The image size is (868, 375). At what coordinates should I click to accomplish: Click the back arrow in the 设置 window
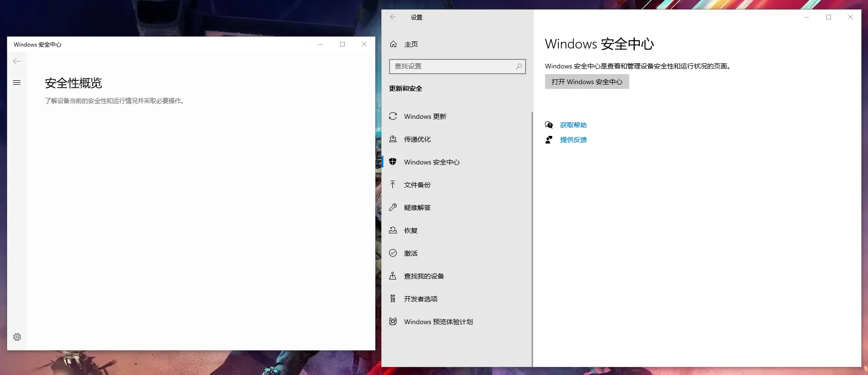(x=393, y=17)
